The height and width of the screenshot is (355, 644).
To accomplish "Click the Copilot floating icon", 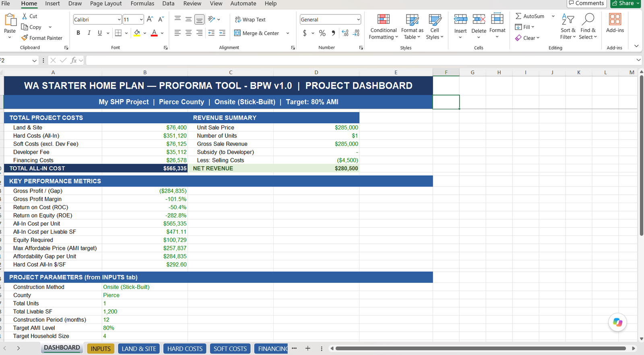I will coord(617,322).
